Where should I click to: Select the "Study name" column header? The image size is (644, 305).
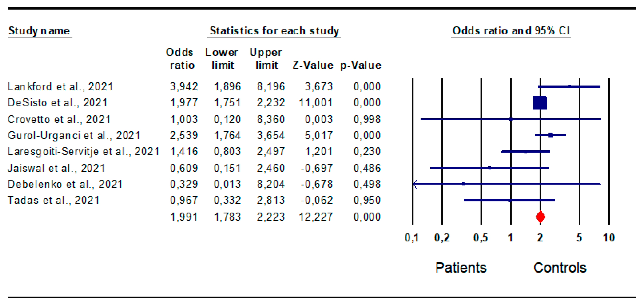point(39,31)
